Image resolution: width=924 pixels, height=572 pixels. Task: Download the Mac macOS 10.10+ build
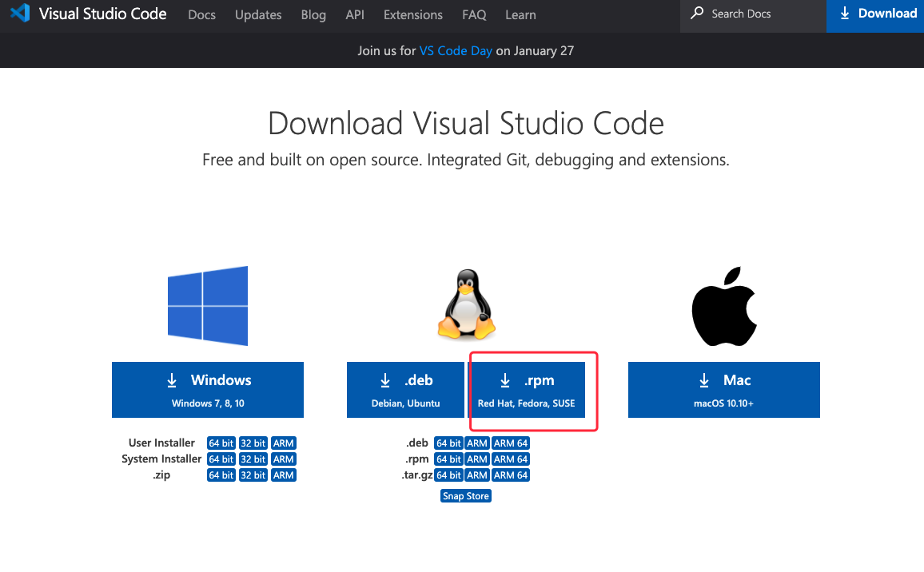click(723, 389)
